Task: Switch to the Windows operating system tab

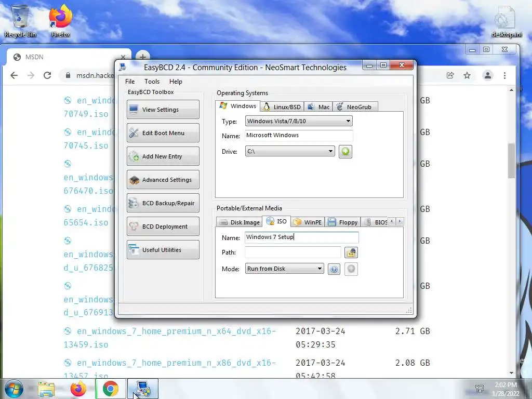Action: point(237,106)
